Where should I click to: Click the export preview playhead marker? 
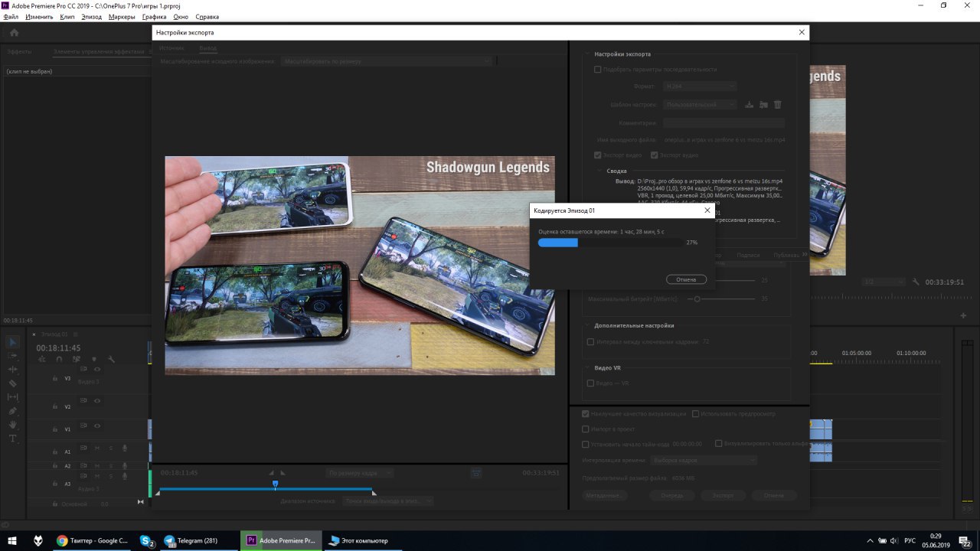point(275,484)
